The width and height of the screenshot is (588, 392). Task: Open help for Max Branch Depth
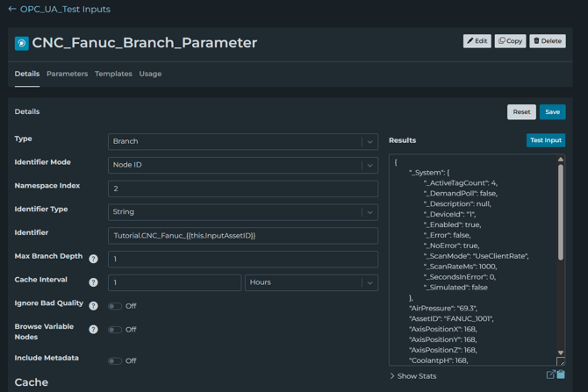(93, 259)
